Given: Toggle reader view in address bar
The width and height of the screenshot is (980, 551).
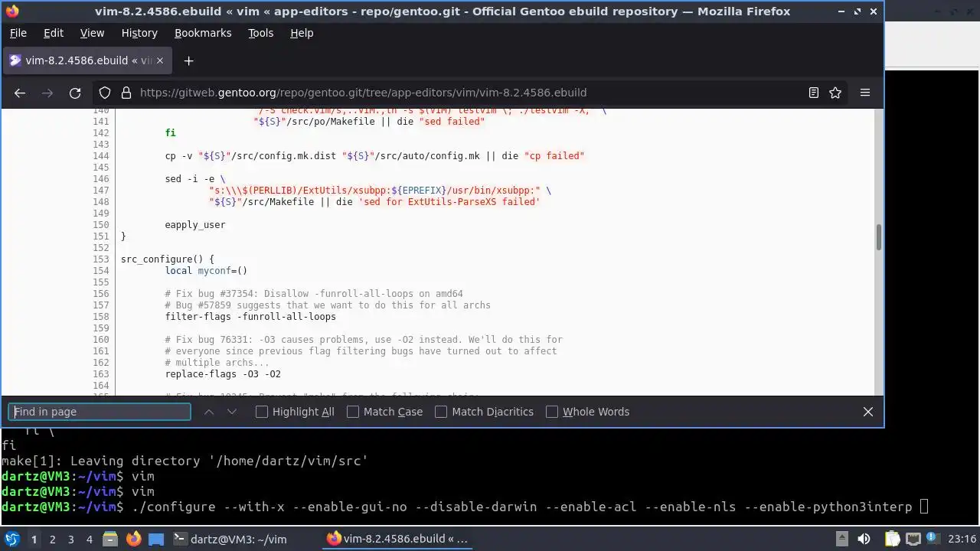Looking at the screenshot, I should (x=814, y=93).
